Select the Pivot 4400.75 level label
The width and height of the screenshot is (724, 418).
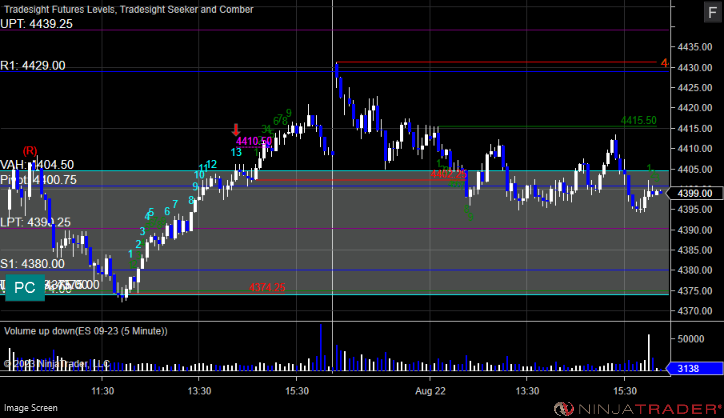(x=38, y=180)
